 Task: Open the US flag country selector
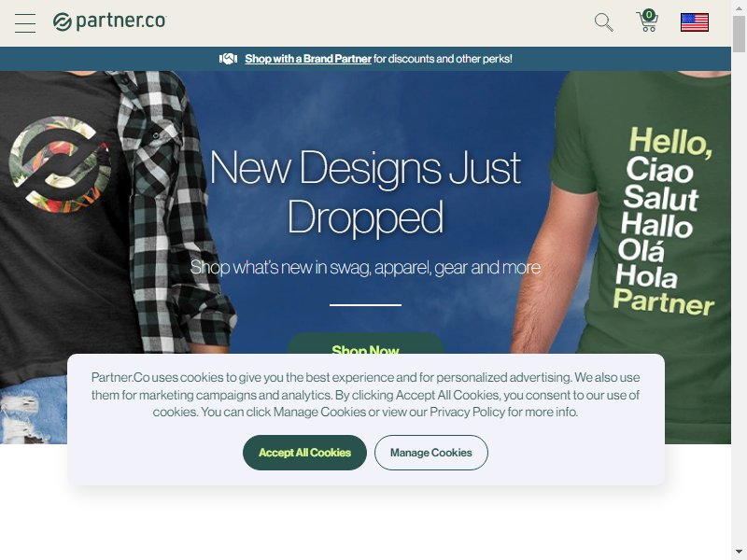pyautogui.click(x=694, y=22)
